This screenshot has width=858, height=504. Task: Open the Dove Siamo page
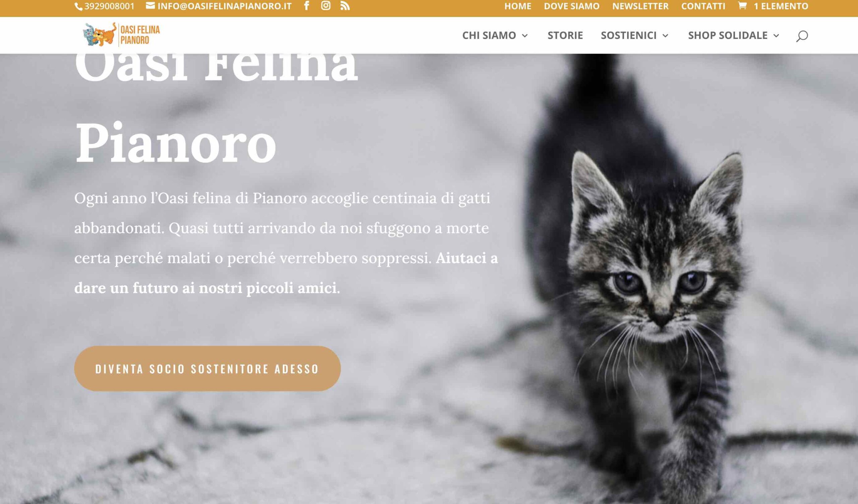572,6
